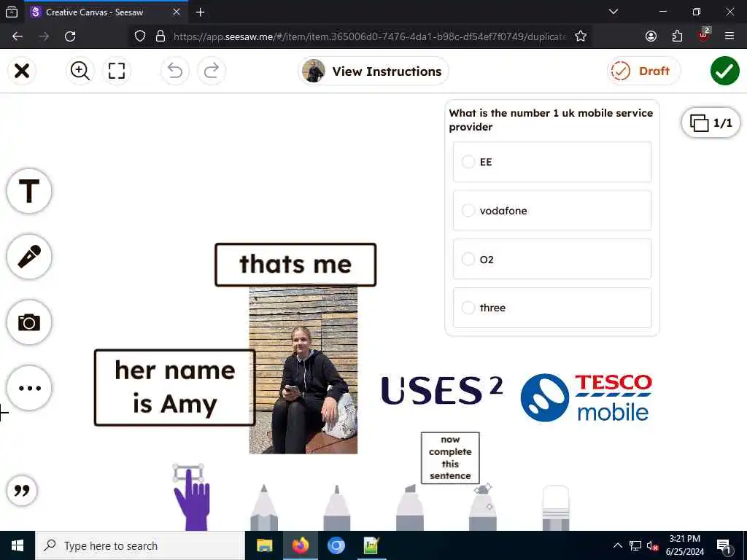Screen dimensions: 747x560
Task: Click the Draft button
Action: point(643,71)
